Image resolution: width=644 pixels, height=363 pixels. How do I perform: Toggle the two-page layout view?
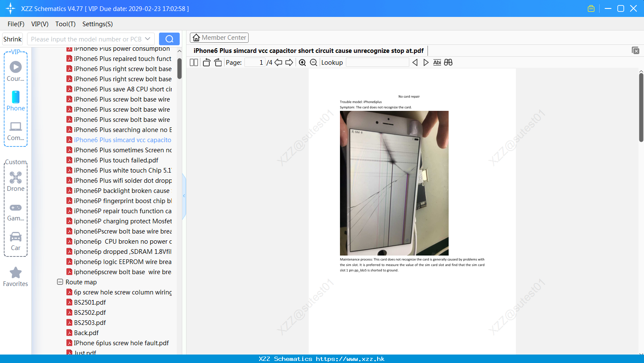[194, 62]
